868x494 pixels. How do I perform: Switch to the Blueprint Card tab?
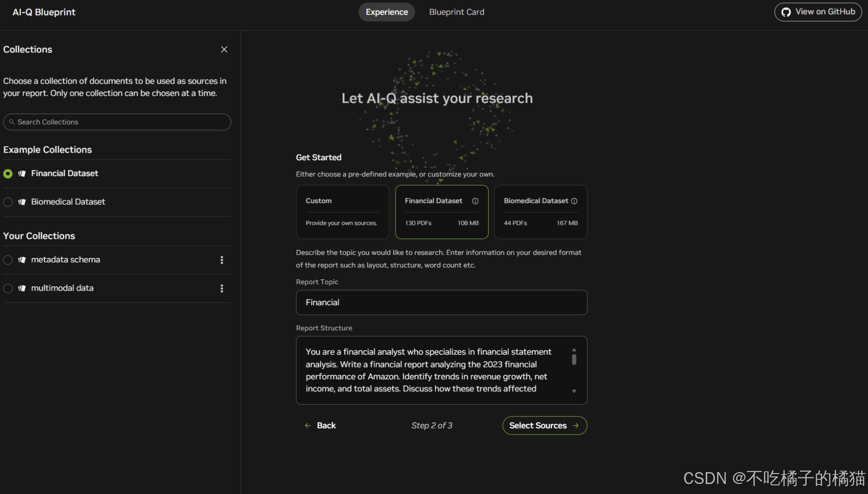456,12
